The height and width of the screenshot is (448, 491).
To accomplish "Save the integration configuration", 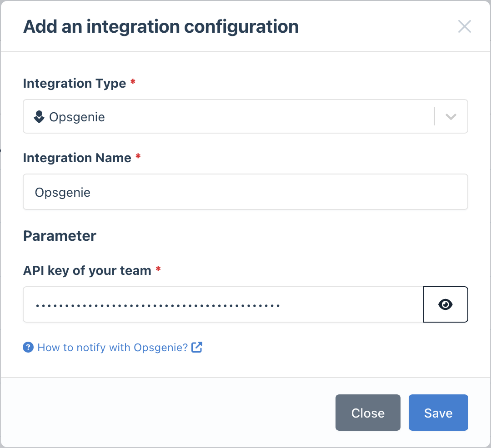I will tap(438, 413).
